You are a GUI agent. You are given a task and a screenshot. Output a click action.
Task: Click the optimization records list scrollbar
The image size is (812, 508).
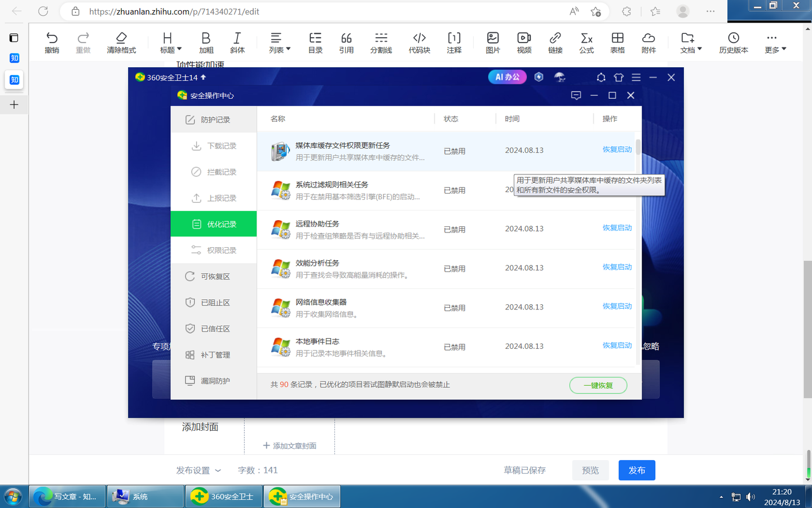[638, 147]
